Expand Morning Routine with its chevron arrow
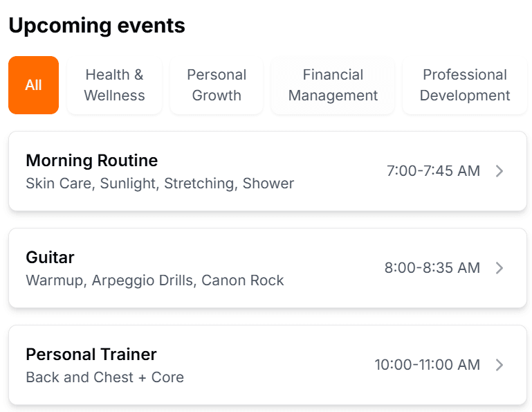This screenshot has height=412, width=532. [499, 171]
